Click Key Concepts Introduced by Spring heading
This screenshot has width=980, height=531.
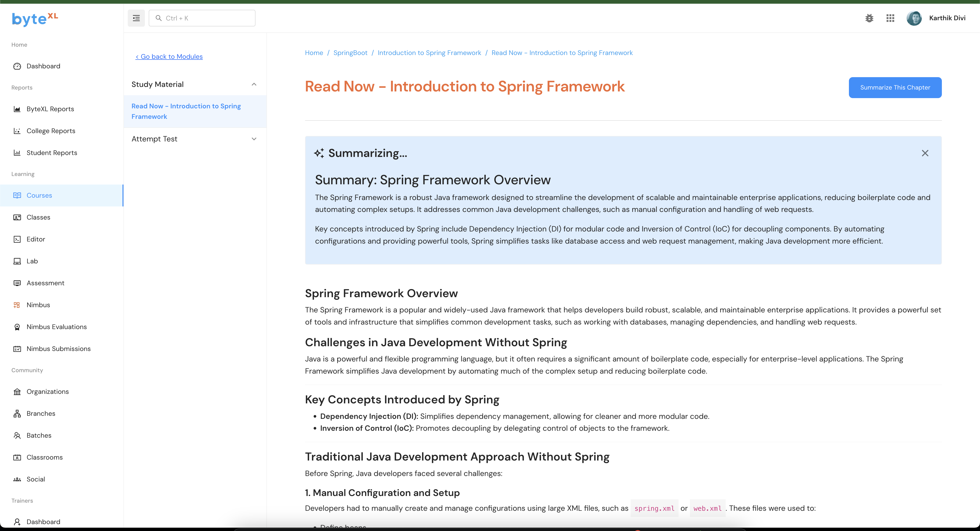tap(402, 400)
